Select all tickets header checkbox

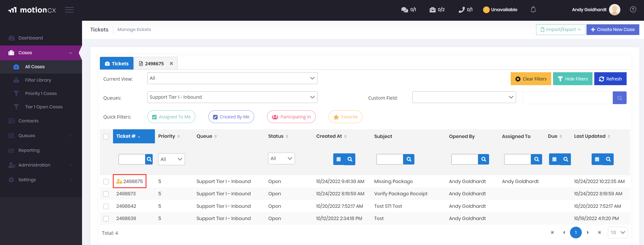pyautogui.click(x=106, y=136)
